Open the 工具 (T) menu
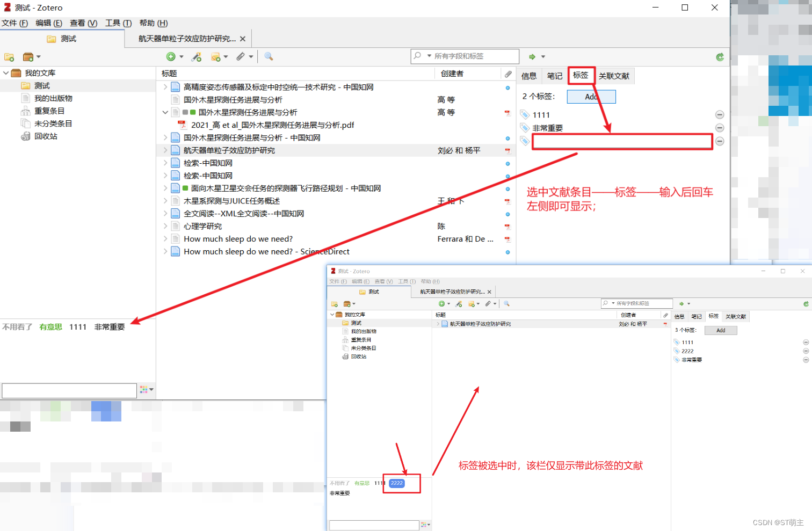Screen dimensions: 812x531 click(119, 23)
